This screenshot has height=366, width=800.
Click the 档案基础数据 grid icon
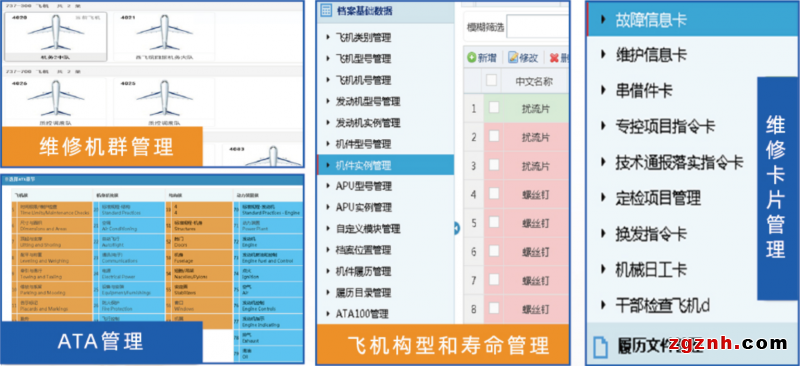click(x=326, y=11)
